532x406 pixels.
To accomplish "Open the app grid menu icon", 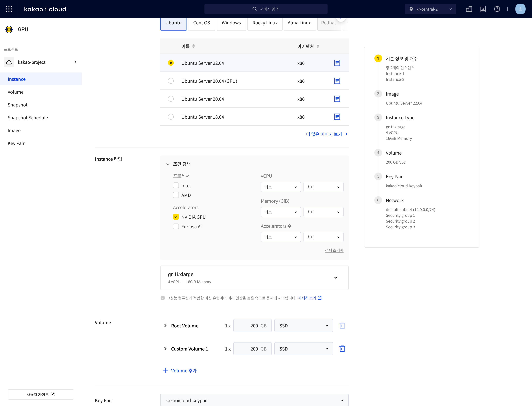I will click(x=9, y=9).
